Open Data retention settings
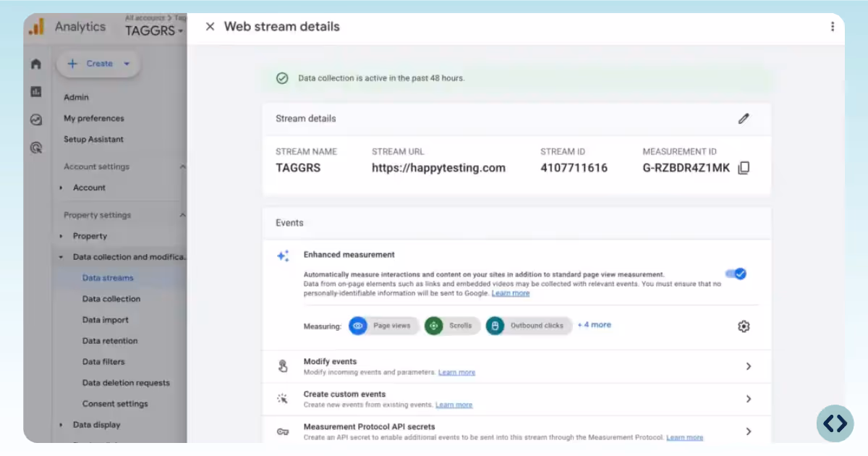868x456 pixels. click(x=110, y=341)
